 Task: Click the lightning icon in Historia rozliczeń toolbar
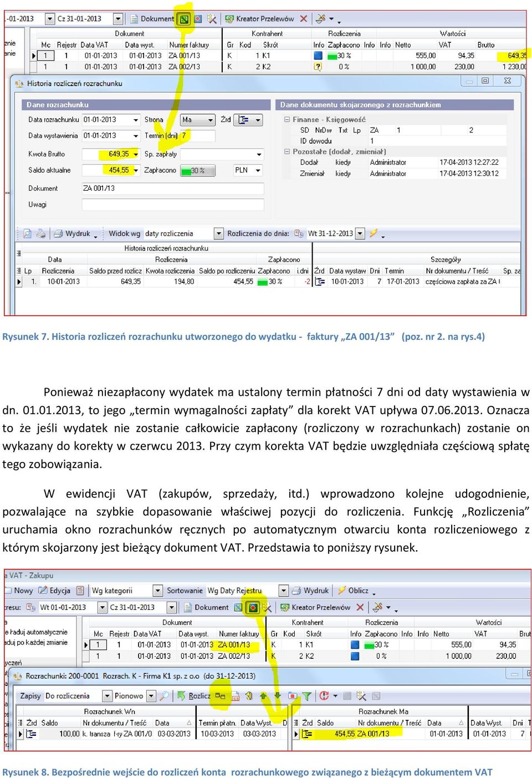[x=374, y=233]
